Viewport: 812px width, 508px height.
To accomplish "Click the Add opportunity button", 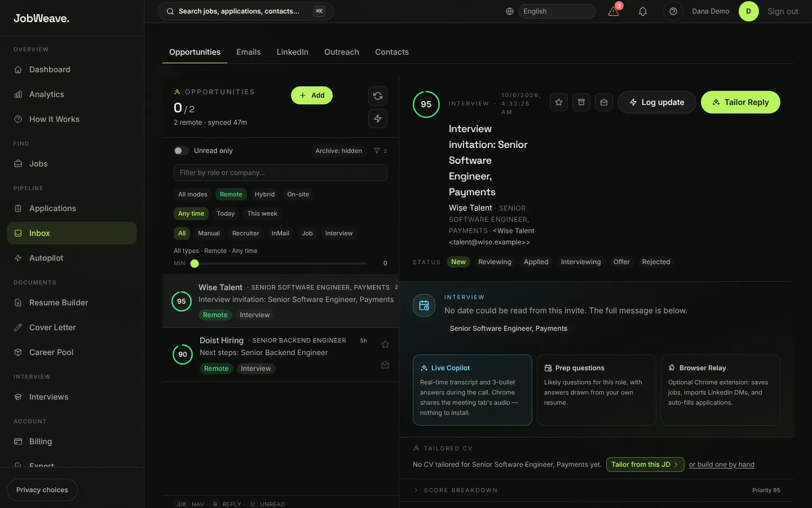I will point(312,95).
